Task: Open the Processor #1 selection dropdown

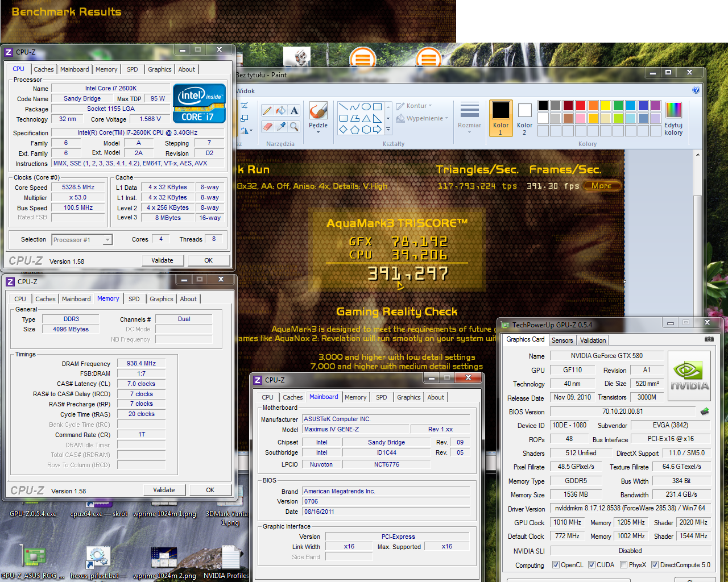Action: (x=107, y=240)
